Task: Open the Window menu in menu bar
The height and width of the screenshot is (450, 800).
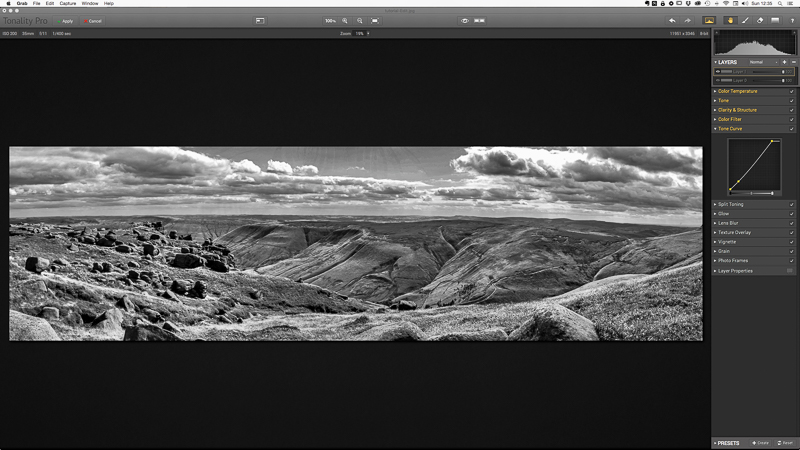Action: [x=90, y=4]
